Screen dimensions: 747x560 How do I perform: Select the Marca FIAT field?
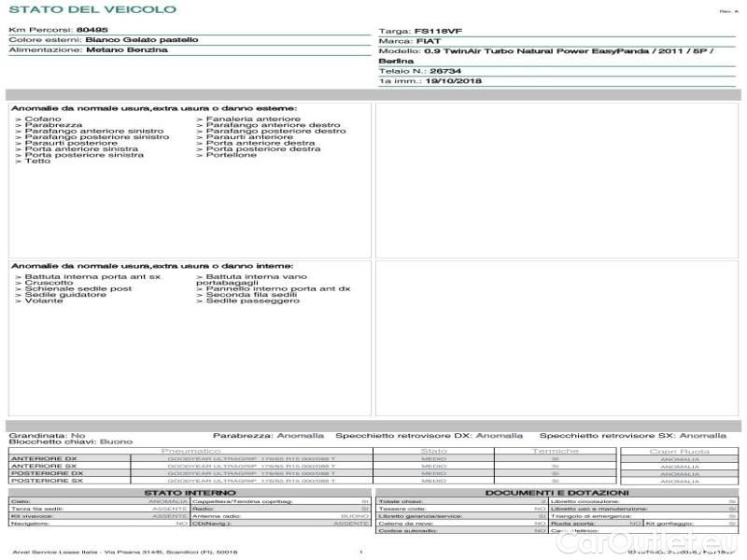[428, 41]
